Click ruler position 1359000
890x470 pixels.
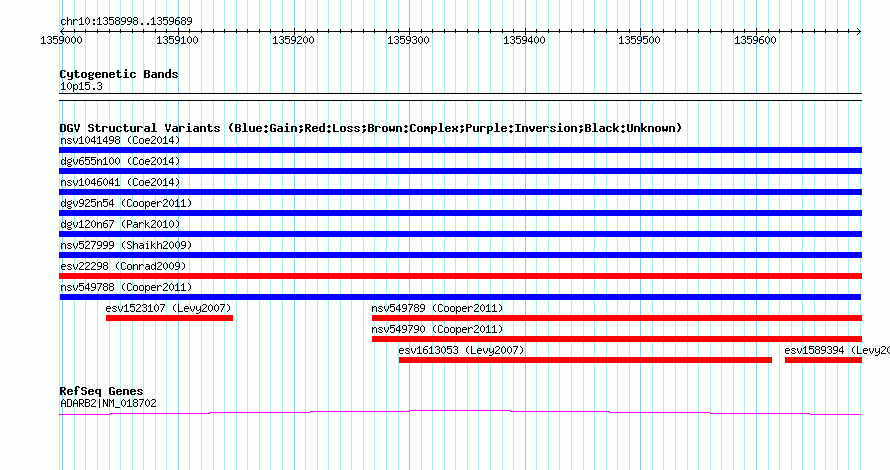(61, 40)
